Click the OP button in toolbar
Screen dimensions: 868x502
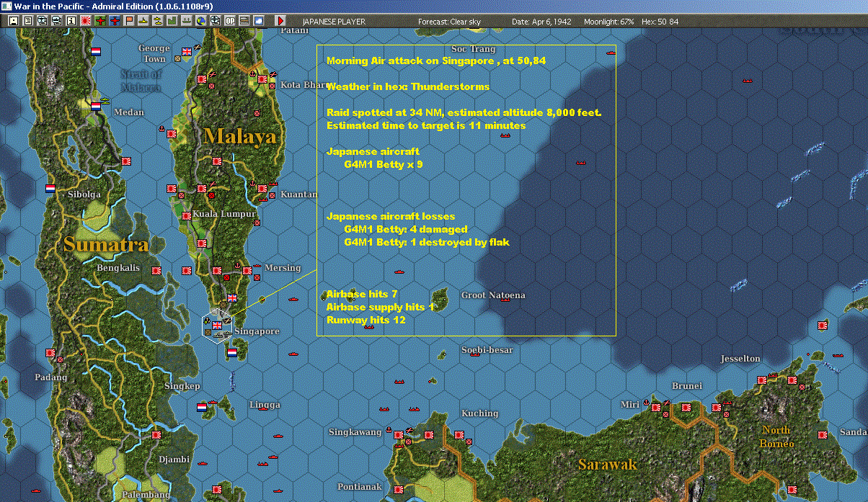tap(229, 22)
